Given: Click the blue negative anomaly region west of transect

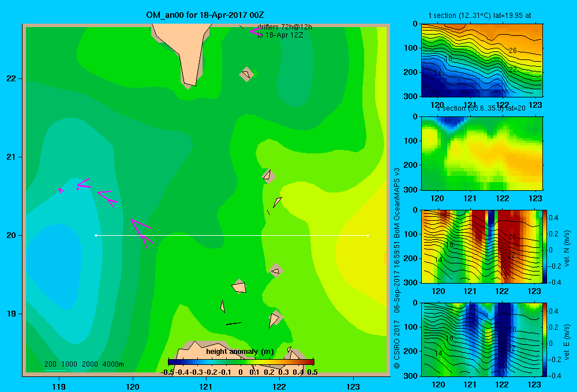Looking at the screenshot, I should point(55,265).
